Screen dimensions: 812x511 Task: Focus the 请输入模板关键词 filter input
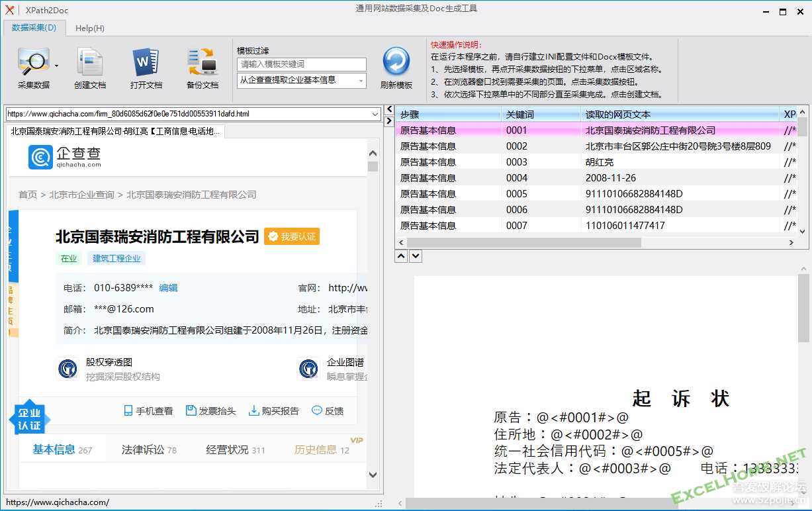[x=301, y=64]
